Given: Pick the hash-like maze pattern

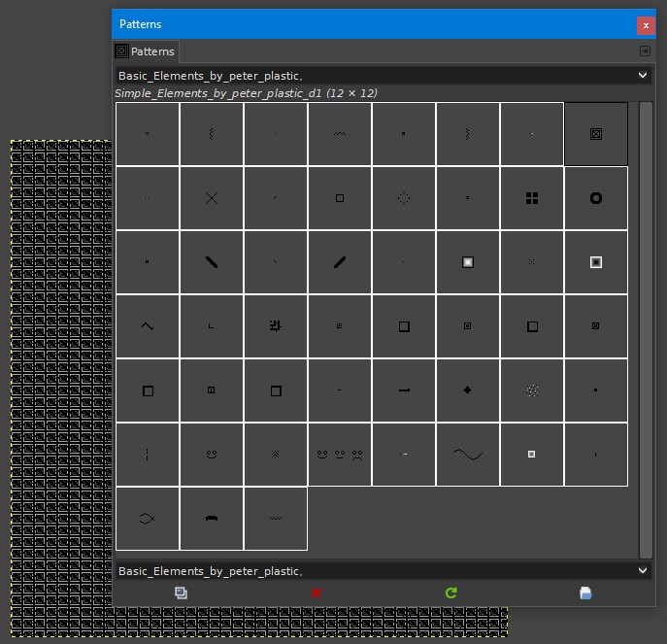Looking at the screenshot, I should (x=276, y=326).
